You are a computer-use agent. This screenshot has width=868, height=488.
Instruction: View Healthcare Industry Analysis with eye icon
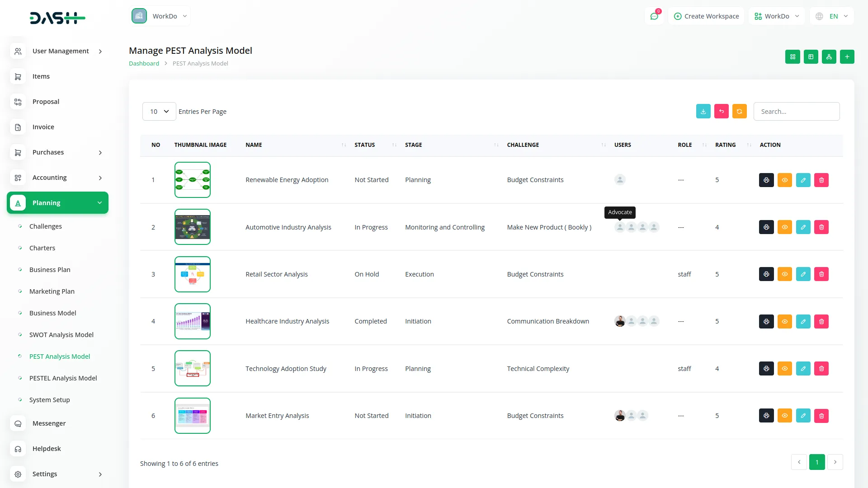(784, 322)
